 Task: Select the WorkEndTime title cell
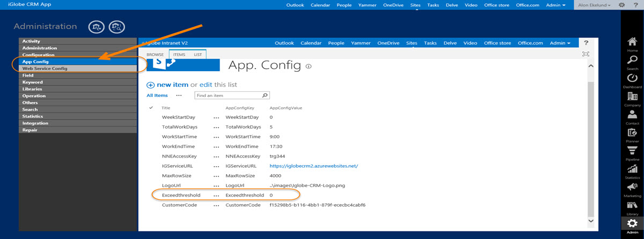point(178,146)
